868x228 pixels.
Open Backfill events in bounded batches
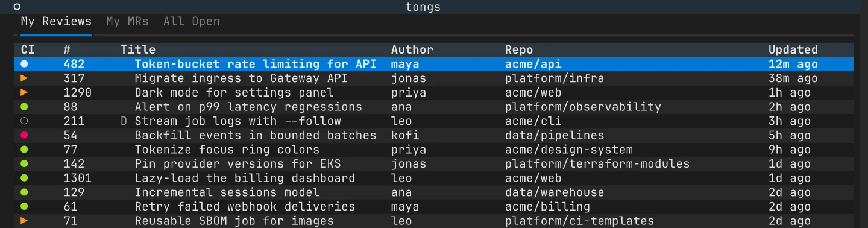pyautogui.click(x=433, y=136)
